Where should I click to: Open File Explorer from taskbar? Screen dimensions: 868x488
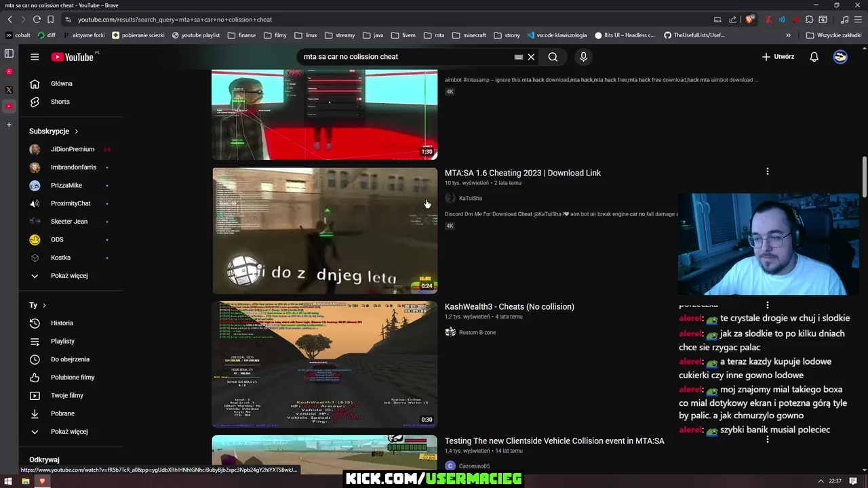point(25,481)
